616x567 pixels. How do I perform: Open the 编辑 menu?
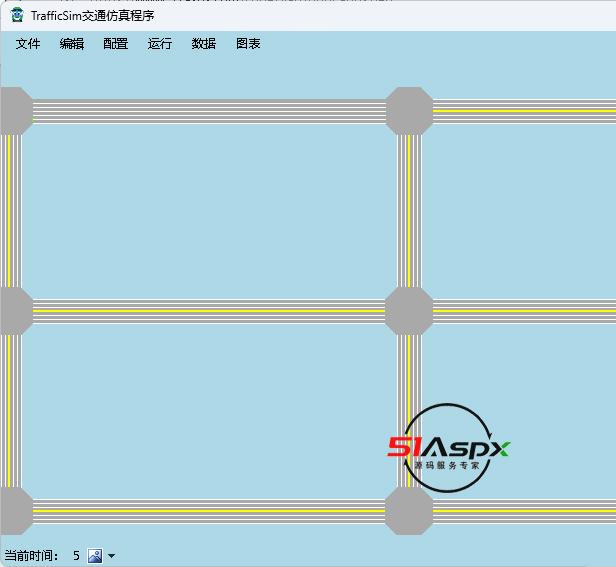[x=72, y=44]
